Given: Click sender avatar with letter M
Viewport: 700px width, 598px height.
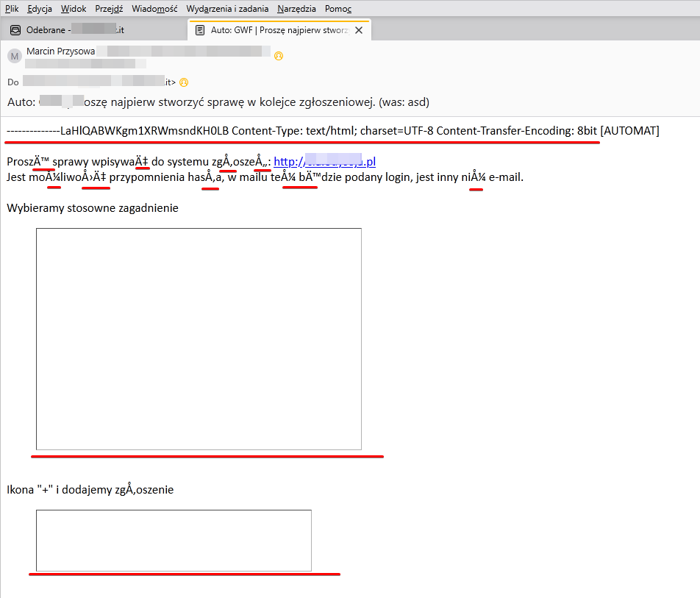Looking at the screenshot, I should click(14, 56).
